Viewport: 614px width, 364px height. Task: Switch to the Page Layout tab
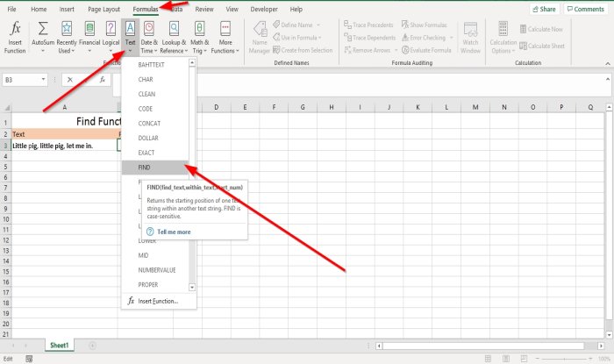click(104, 9)
